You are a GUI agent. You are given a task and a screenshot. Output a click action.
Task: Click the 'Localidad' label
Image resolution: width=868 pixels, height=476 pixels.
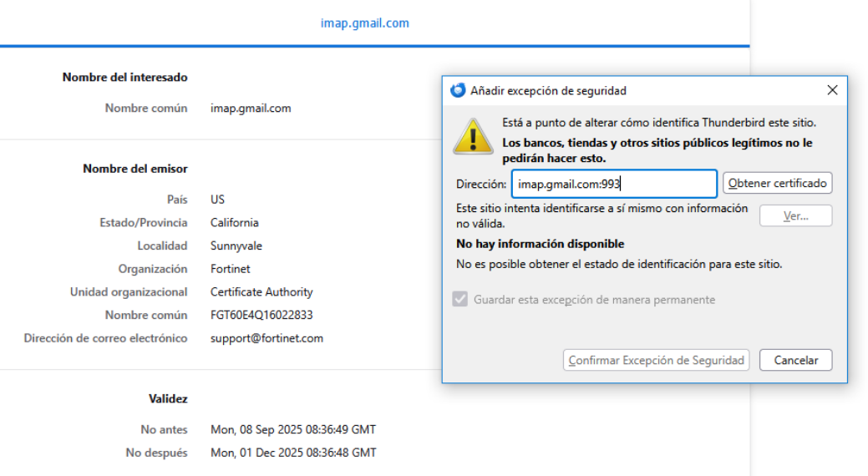click(162, 246)
